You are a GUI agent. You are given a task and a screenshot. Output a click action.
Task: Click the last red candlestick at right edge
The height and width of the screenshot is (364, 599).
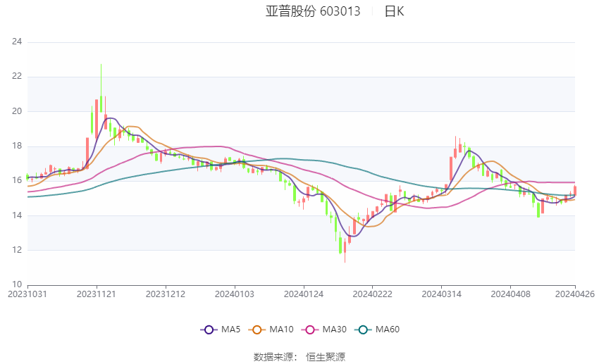(575, 190)
